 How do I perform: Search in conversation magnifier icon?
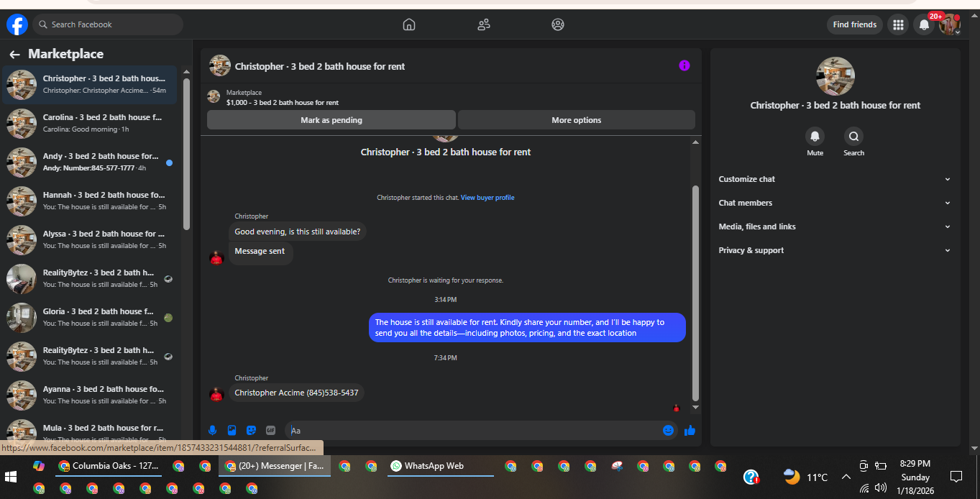(x=853, y=136)
